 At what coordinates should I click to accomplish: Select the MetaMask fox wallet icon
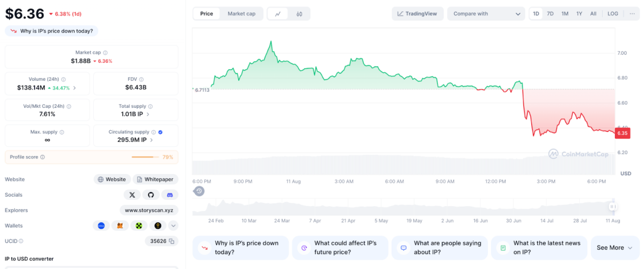coord(120,226)
